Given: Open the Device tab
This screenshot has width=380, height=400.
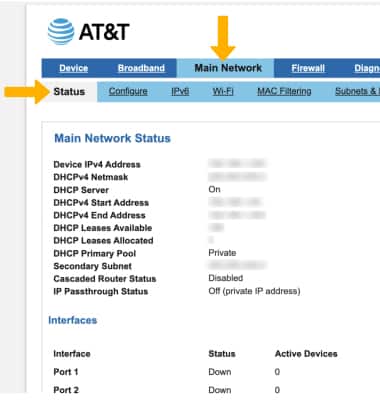Looking at the screenshot, I should pos(74,68).
